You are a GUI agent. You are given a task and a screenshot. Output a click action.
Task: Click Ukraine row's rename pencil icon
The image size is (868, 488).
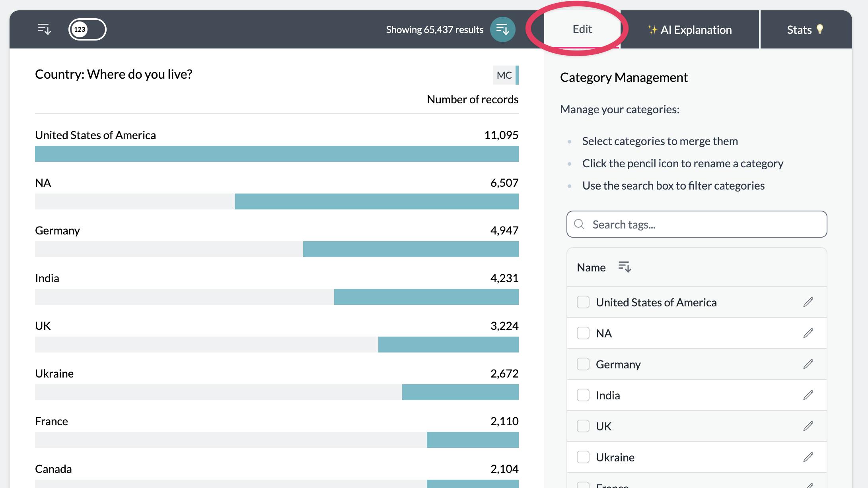(x=808, y=457)
